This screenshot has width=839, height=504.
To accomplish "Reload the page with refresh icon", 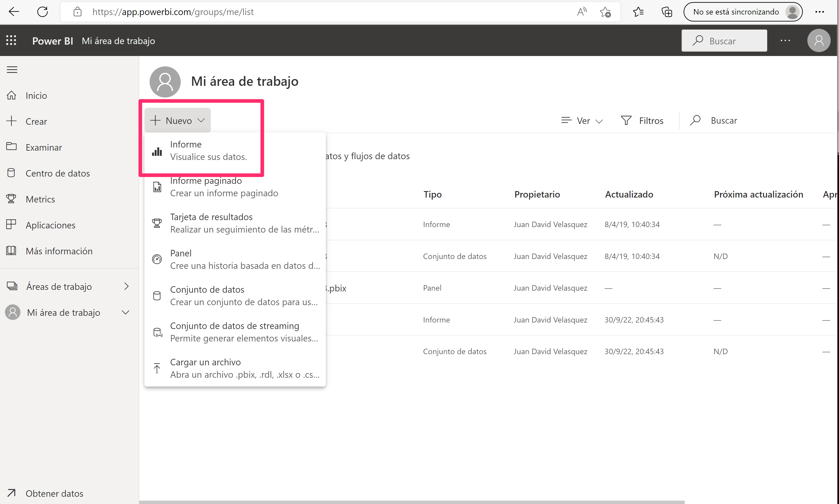I will coord(43,12).
